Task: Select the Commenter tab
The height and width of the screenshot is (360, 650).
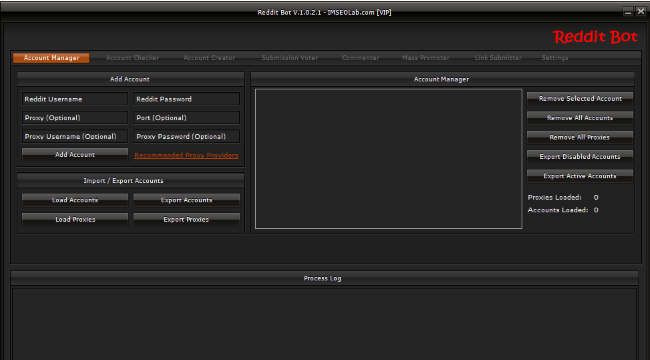Action: coord(360,58)
